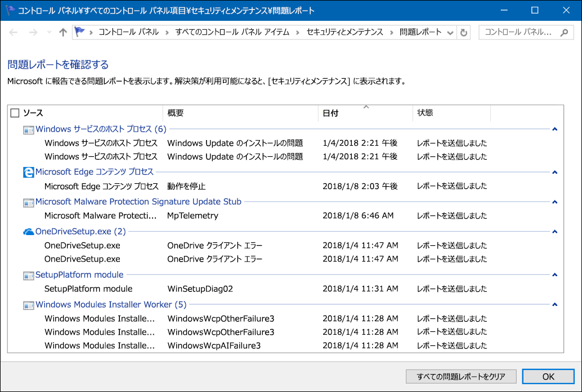Click the up arrow navigation icon
The height and width of the screenshot is (392, 582).
62,33
